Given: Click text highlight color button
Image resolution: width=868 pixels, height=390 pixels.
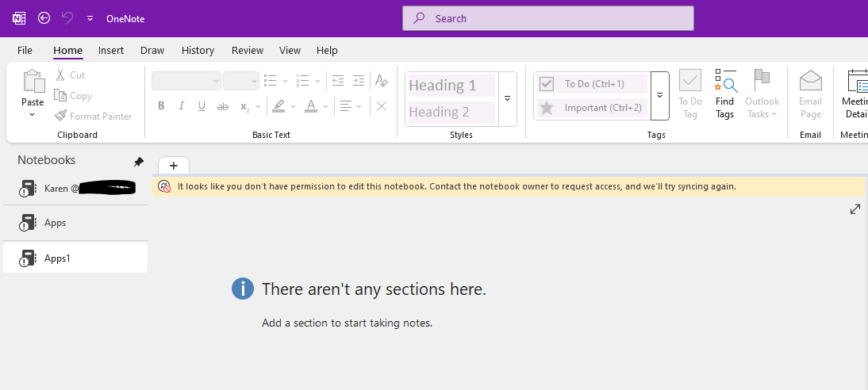Looking at the screenshot, I should click(x=278, y=105).
